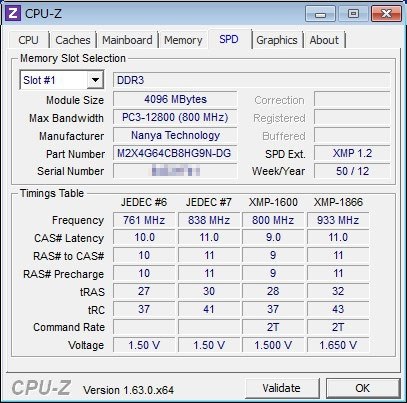Click the Timings Table group label
Viewport: 407px width, 403px height.
[52, 193]
